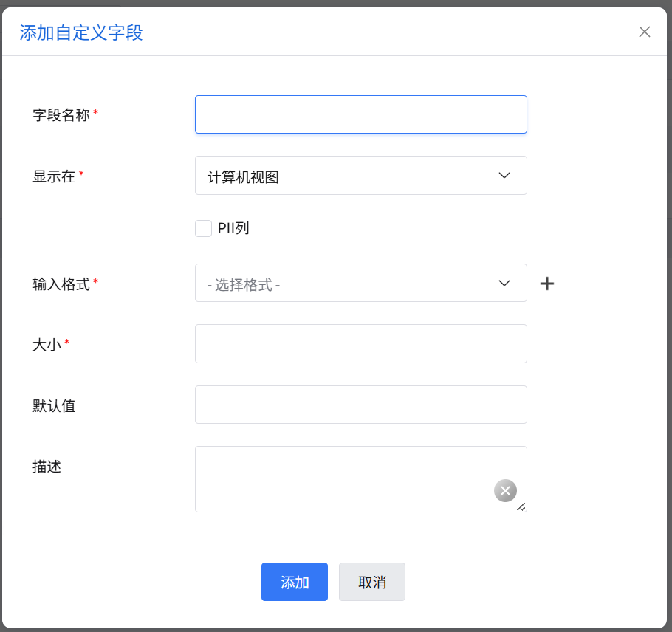Click the 显示在 label text
The image size is (672, 632).
54,176
